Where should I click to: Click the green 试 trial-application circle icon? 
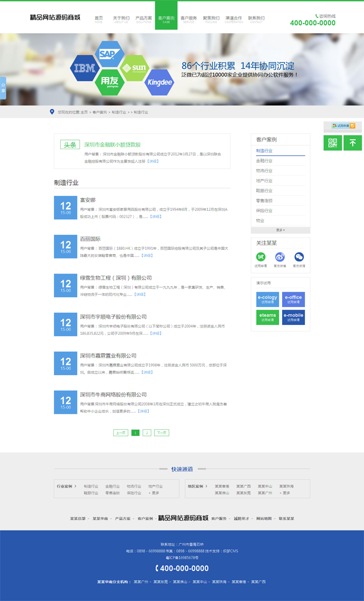tap(261, 257)
